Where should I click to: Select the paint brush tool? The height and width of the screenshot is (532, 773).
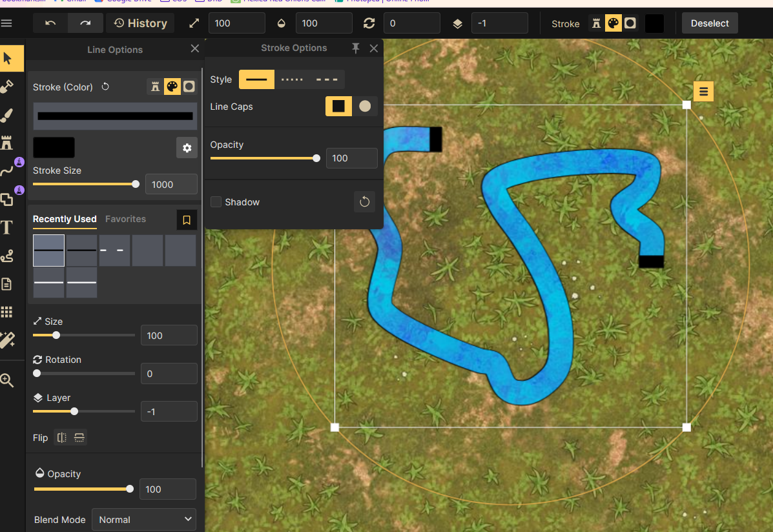[x=7, y=115]
